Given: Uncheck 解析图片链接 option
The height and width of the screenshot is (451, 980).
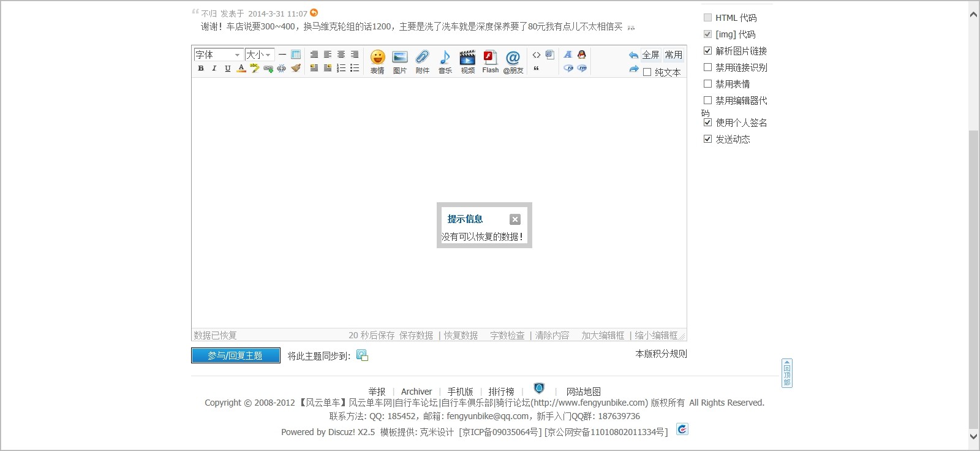Looking at the screenshot, I should click(x=707, y=51).
